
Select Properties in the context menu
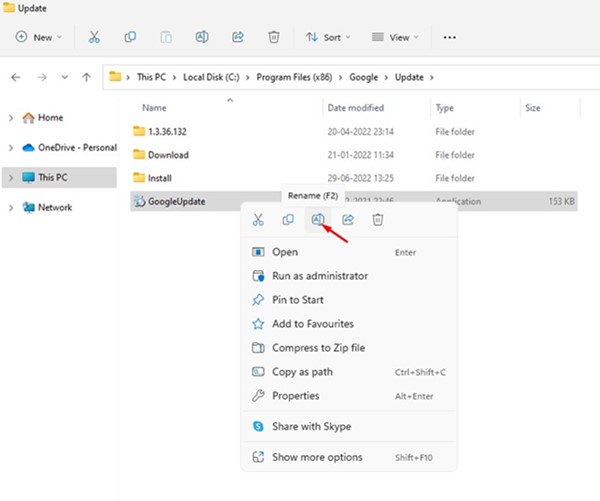point(296,396)
